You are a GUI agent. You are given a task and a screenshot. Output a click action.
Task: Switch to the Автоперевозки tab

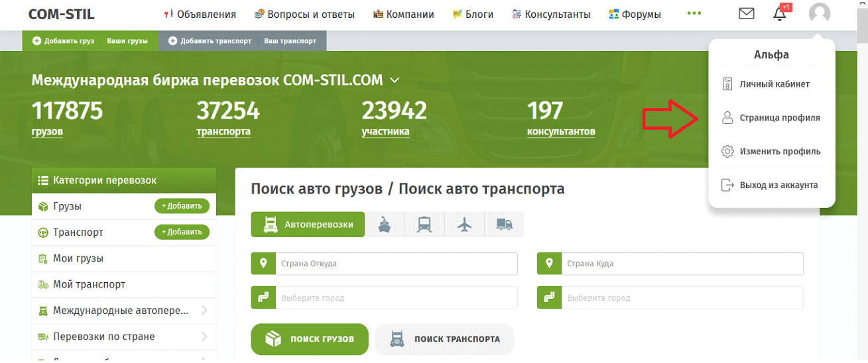click(x=308, y=225)
